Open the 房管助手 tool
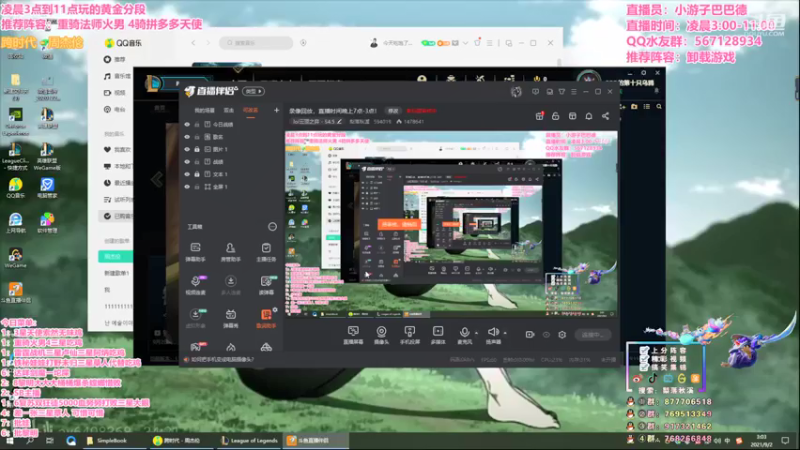This screenshot has width=800, height=450. 231,252
